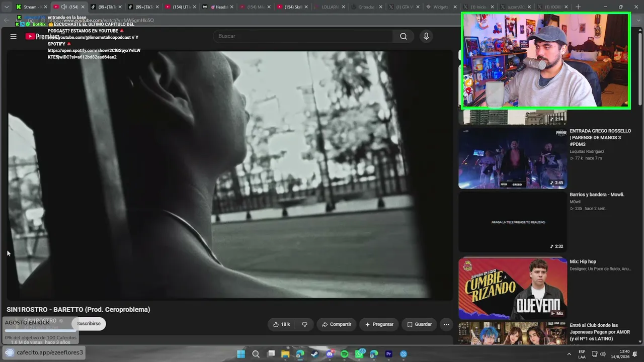Open Task View on the taskbar
Viewport: 644px width, 362px height.
click(271, 354)
